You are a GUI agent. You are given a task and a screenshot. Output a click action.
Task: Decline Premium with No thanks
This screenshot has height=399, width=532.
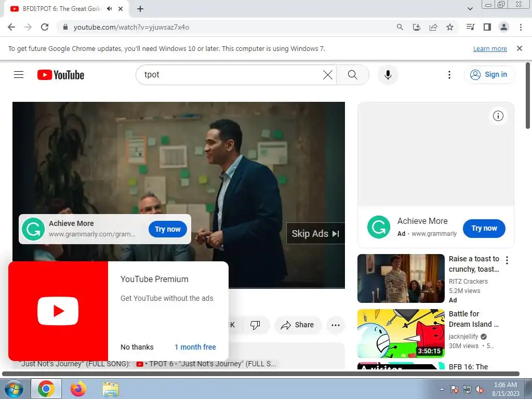[x=137, y=347]
